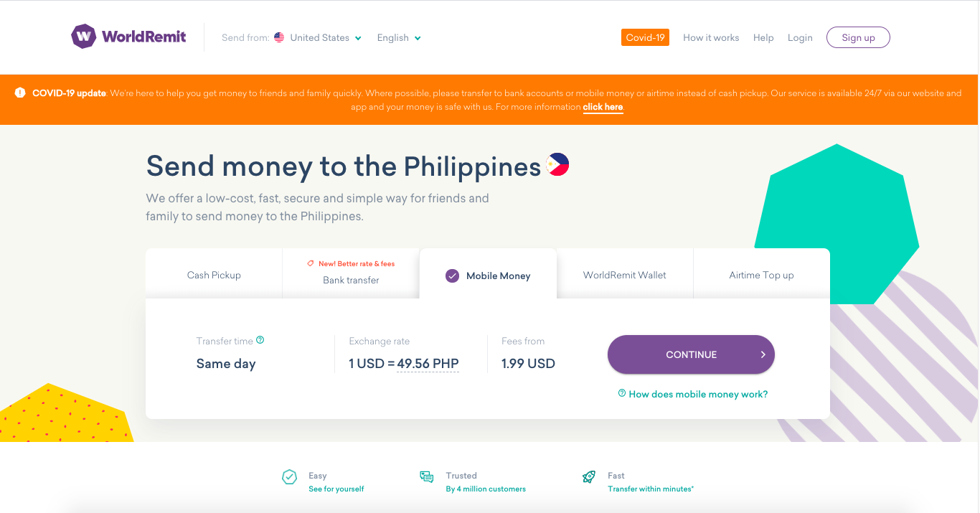Click the new rate tag icon

311,263
